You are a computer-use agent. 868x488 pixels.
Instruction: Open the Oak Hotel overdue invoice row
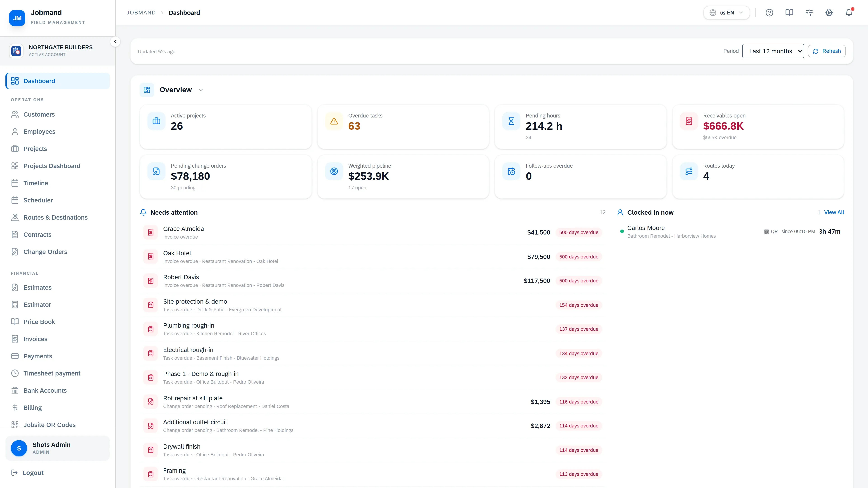[373, 257]
